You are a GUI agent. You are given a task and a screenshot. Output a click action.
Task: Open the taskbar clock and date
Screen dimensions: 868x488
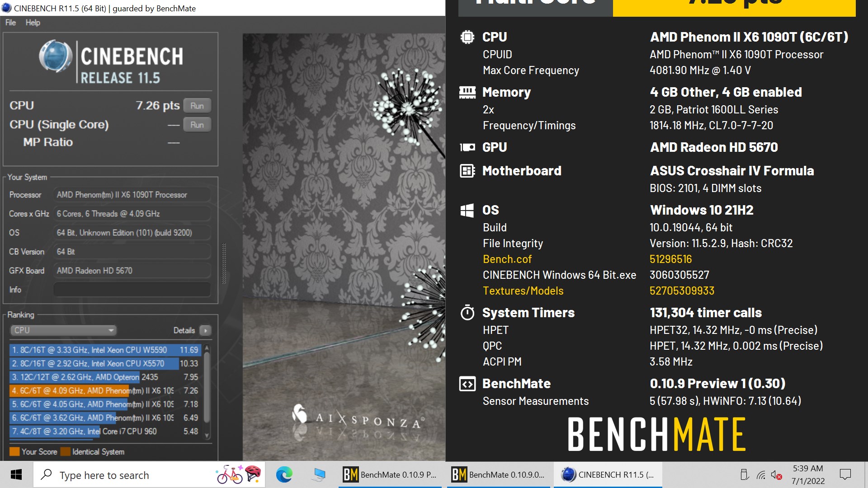tap(808, 475)
